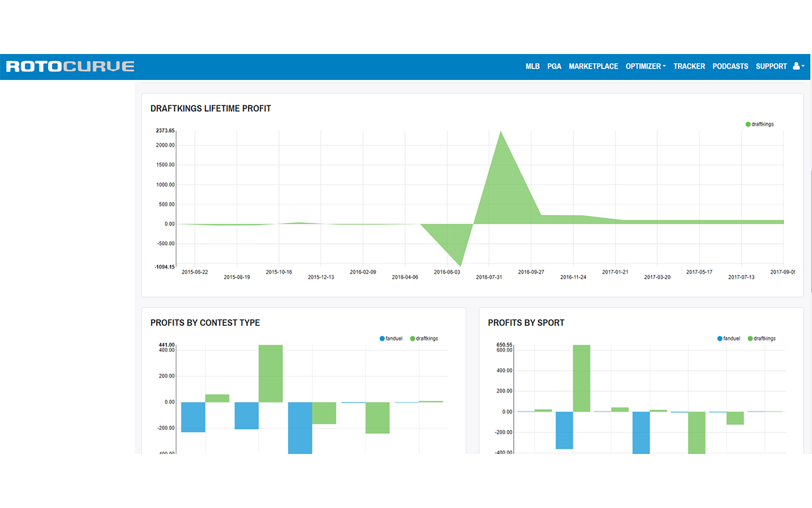The height and width of the screenshot is (508, 812).
Task: Click the 441.00 axis label
Action: 167,345
